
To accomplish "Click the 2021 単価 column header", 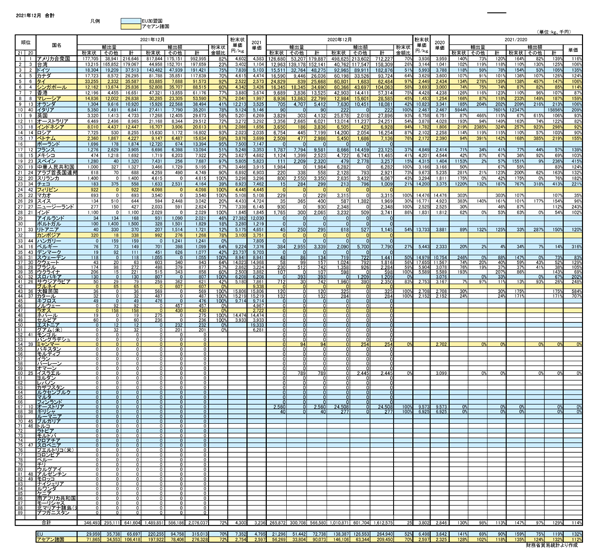I will point(256,46).
